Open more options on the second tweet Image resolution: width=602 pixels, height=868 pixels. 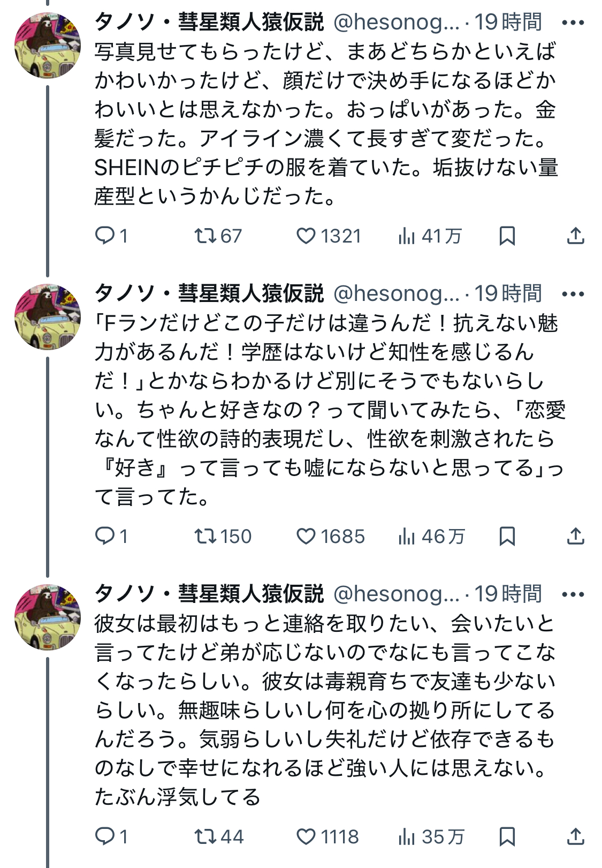pyautogui.click(x=573, y=294)
